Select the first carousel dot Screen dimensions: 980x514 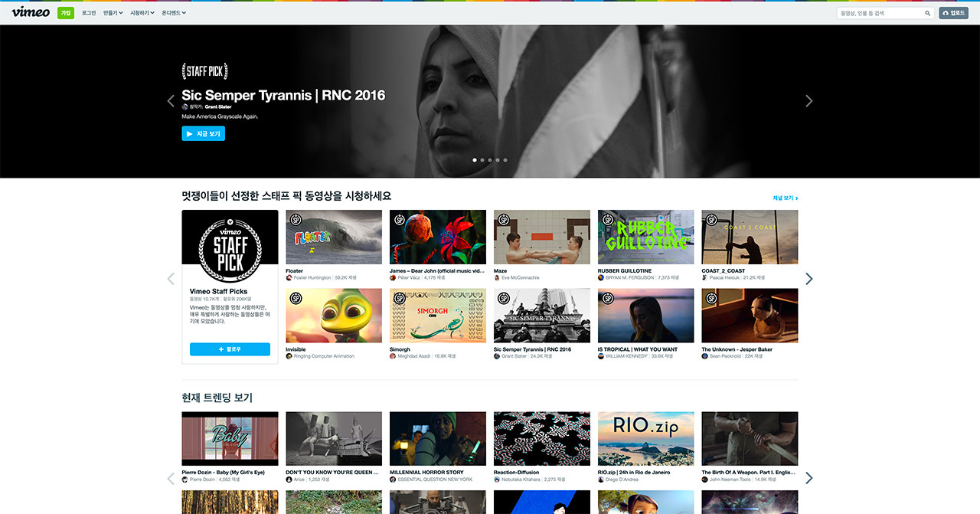(475, 160)
